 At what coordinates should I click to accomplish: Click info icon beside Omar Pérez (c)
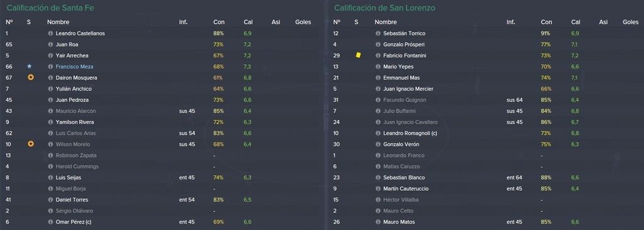(50, 222)
